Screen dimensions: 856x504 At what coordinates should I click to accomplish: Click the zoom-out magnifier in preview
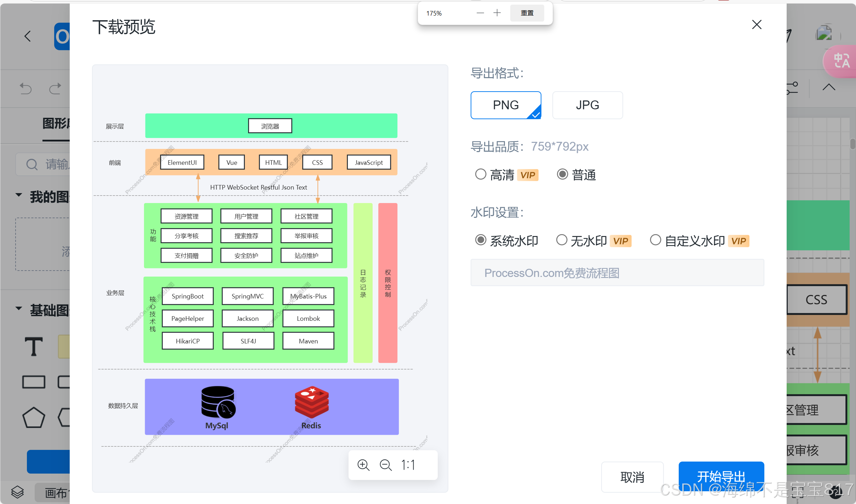[385, 465]
